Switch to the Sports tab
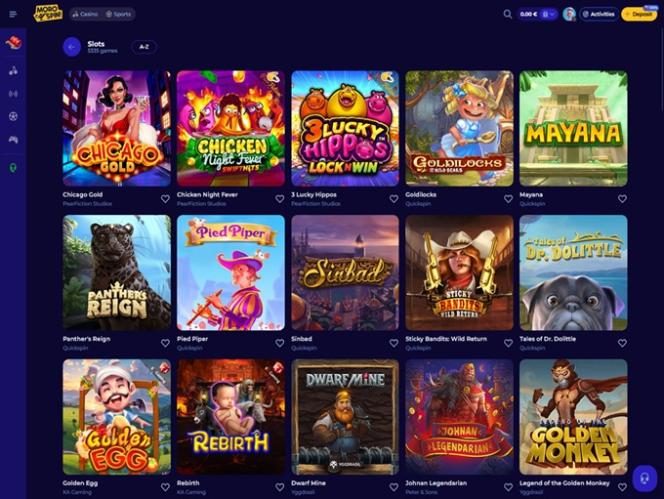664x499 pixels. tap(119, 14)
